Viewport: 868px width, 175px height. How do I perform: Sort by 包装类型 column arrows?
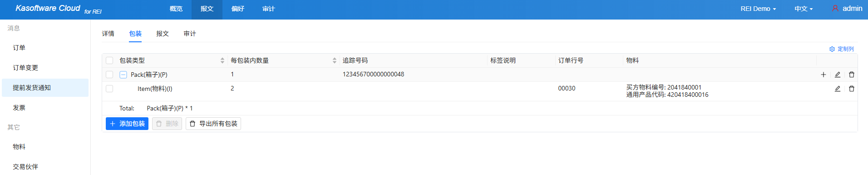[222, 60]
